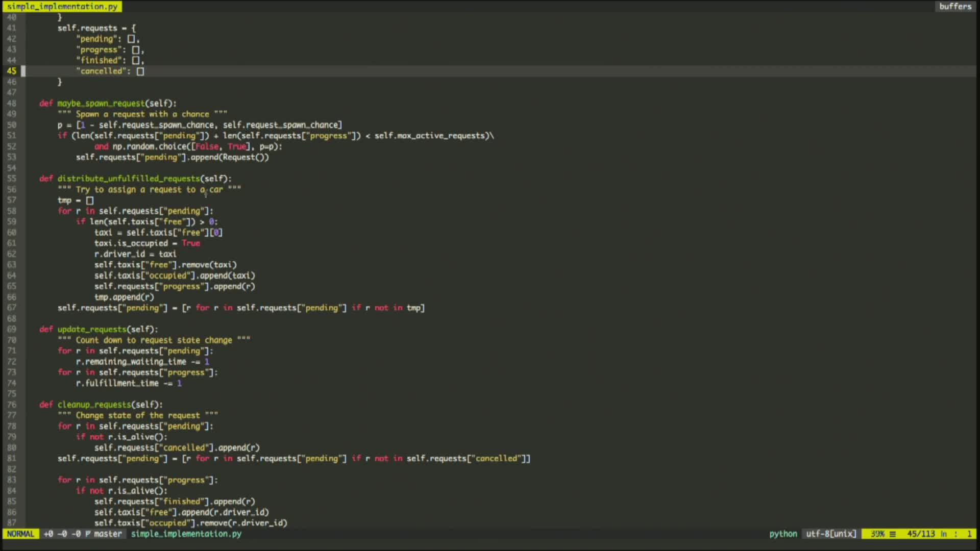The image size is (980, 551).
Task: Click np.random.choice call on line 52
Action: (x=197, y=146)
